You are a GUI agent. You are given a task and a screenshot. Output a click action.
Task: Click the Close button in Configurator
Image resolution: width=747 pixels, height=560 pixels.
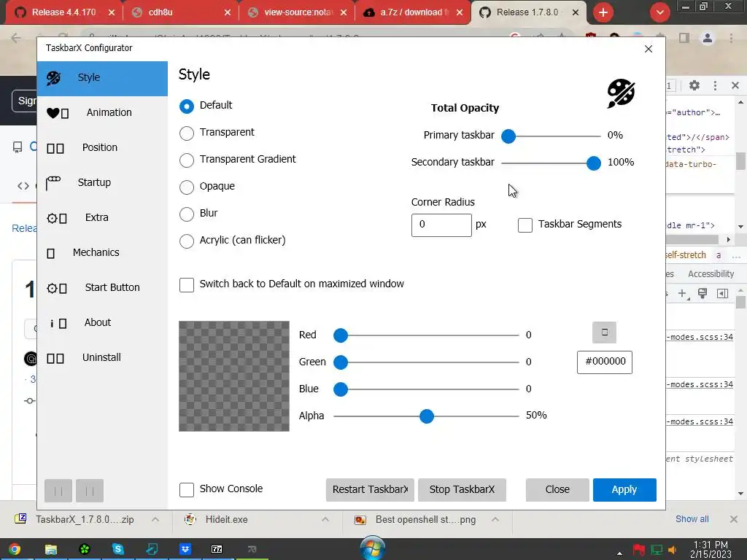(x=557, y=490)
